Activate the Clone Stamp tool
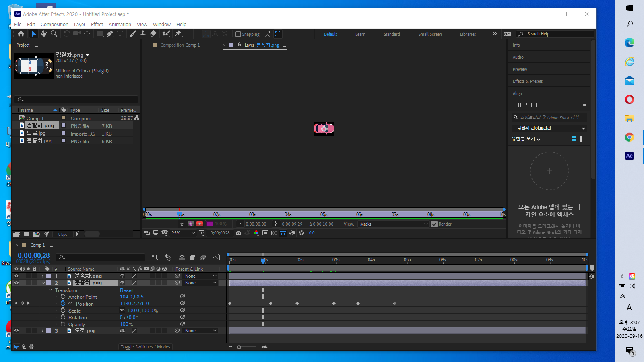Image resolution: width=644 pixels, height=362 pixels. tap(143, 34)
